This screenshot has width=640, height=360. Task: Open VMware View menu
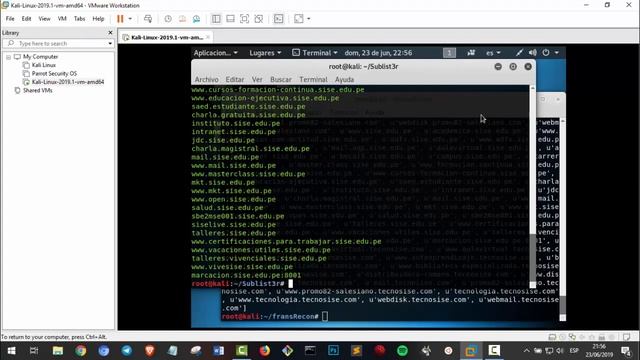pos(44,19)
